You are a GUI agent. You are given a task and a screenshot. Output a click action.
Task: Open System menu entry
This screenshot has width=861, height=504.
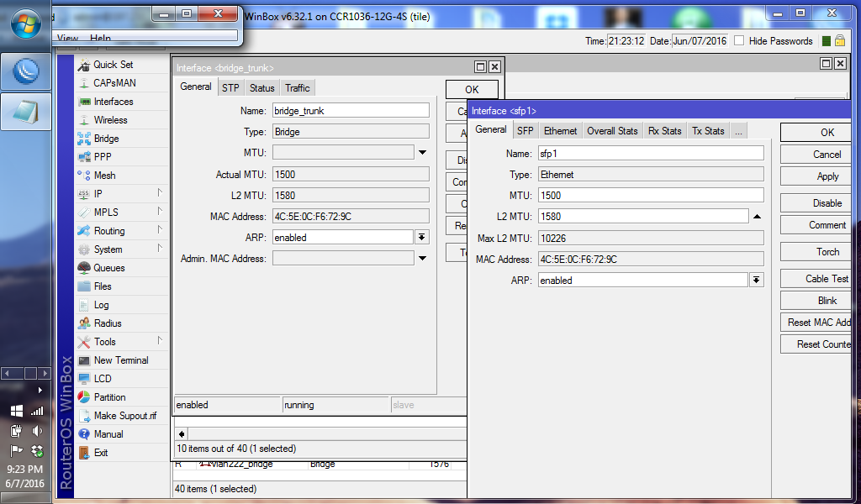pos(121,249)
